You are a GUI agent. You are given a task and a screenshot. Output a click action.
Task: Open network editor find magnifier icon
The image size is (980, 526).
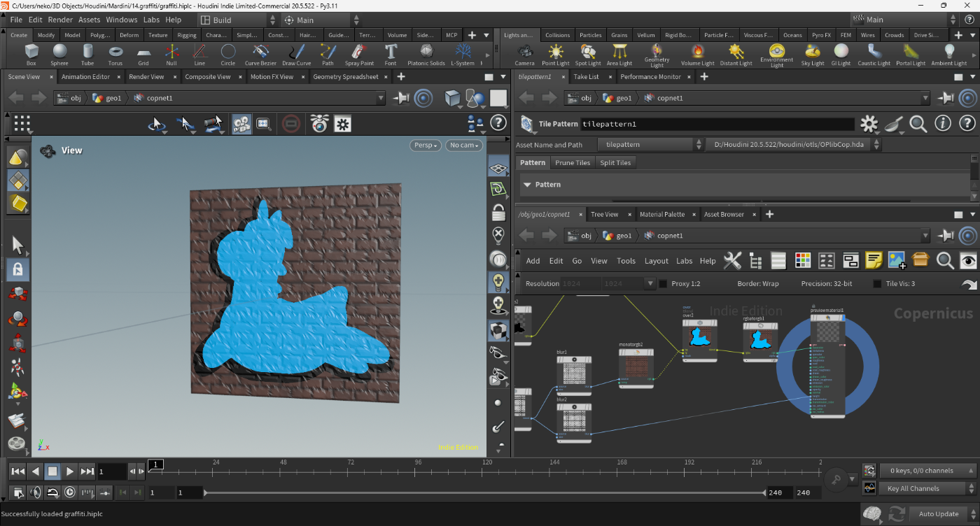(945, 261)
